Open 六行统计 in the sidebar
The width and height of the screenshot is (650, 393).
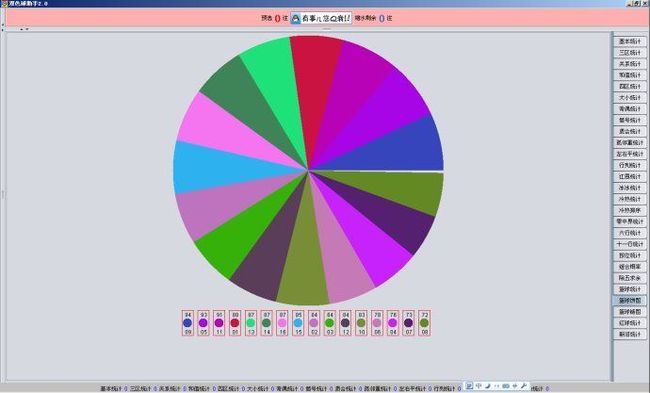point(629,233)
